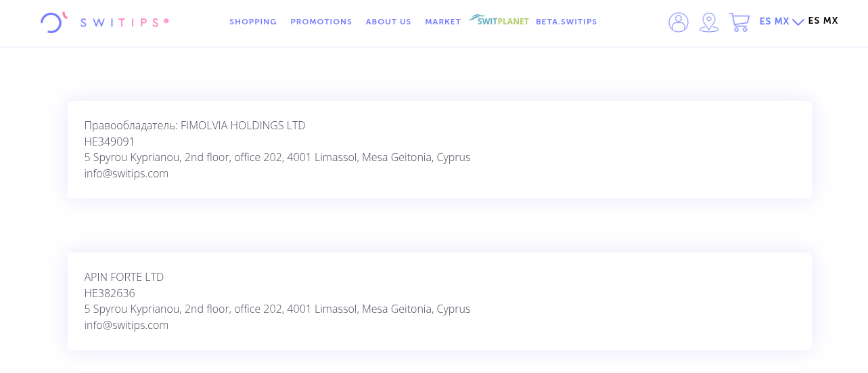This screenshot has height=373, width=868.
Task: Open the blue ES MX language selector
Action: tap(774, 22)
